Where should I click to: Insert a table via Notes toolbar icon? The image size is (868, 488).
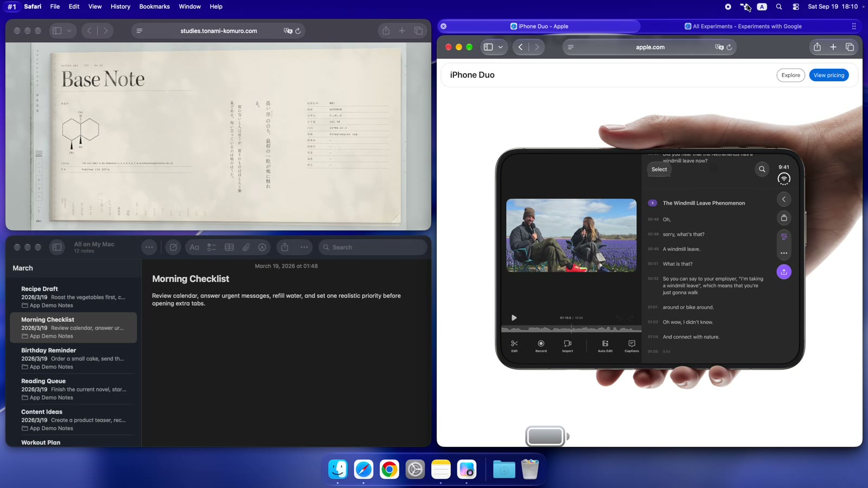pyautogui.click(x=229, y=247)
